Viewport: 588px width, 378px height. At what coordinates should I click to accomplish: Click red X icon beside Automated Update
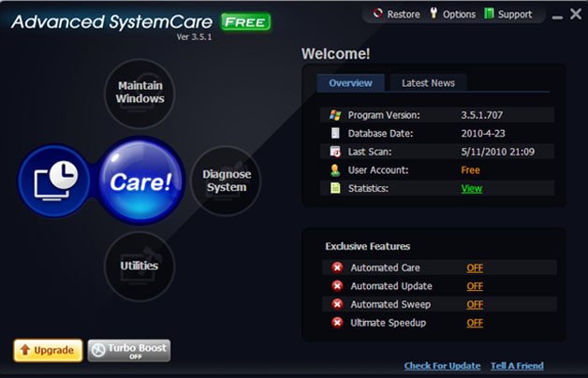click(337, 286)
